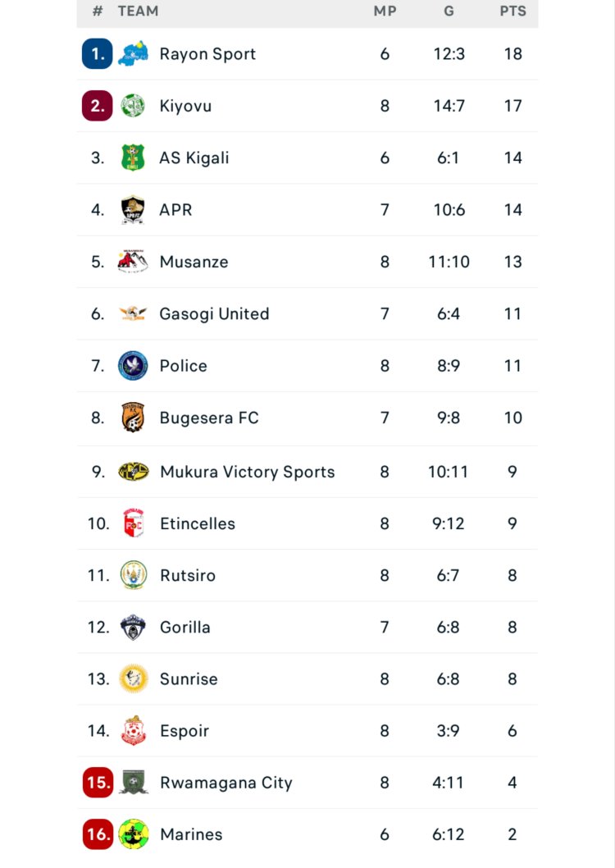Click the Kiyovu team crest icon

point(133,106)
